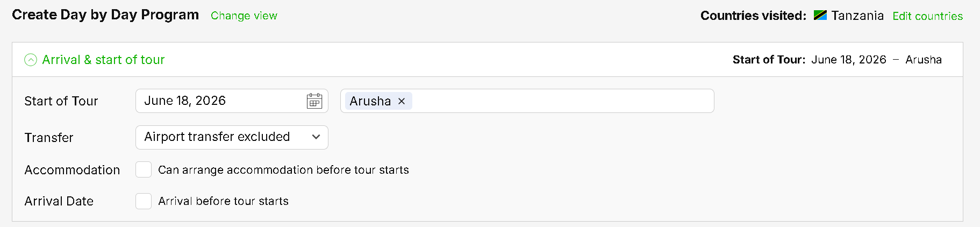This screenshot has width=980, height=227.
Task: Open the Airport transfer excluded dropdown
Action: pos(232,137)
